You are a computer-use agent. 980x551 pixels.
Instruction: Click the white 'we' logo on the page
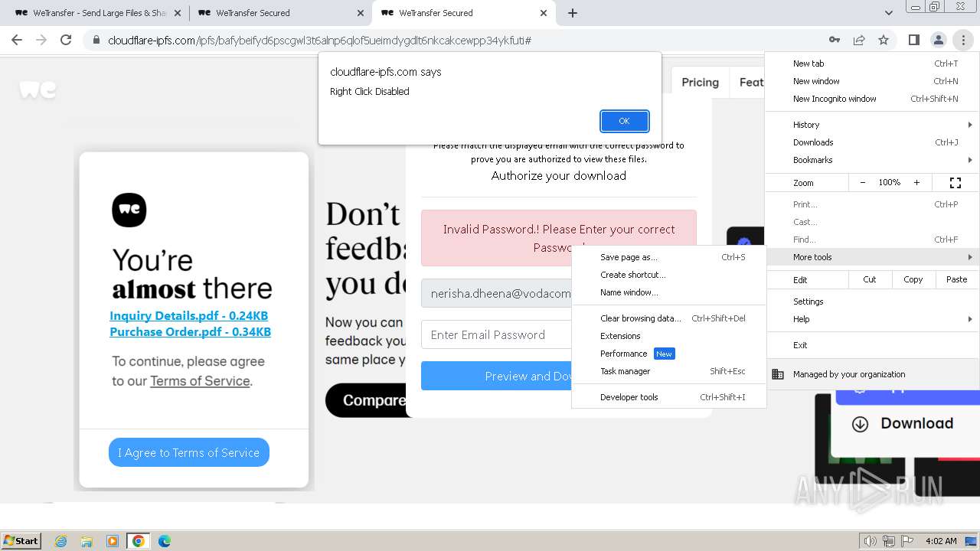click(x=38, y=90)
